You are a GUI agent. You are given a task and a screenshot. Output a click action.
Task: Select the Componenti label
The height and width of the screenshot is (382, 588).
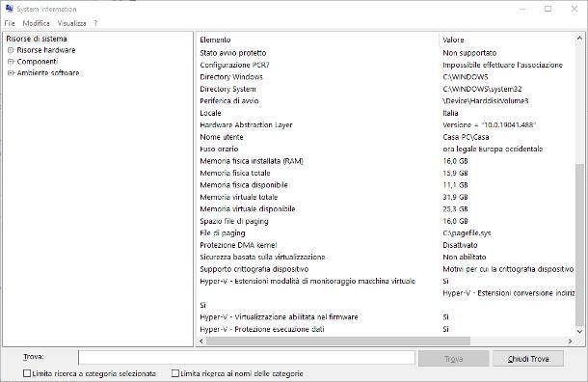tap(38, 62)
